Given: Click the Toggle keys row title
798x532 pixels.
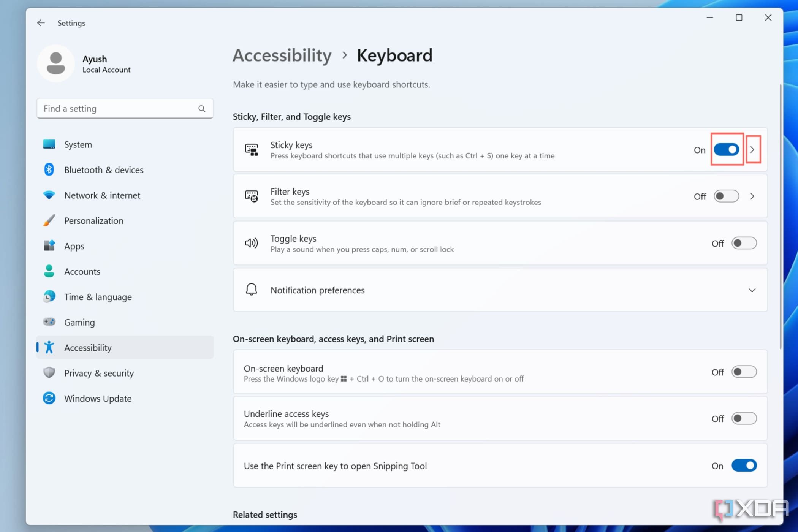Looking at the screenshot, I should (x=293, y=238).
